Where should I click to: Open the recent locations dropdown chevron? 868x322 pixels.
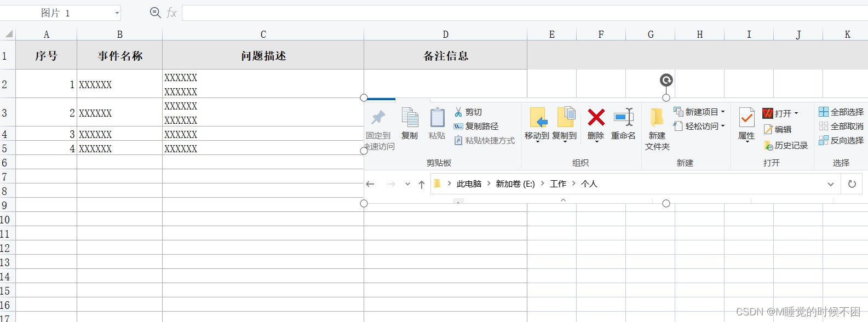click(x=407, y=185)
